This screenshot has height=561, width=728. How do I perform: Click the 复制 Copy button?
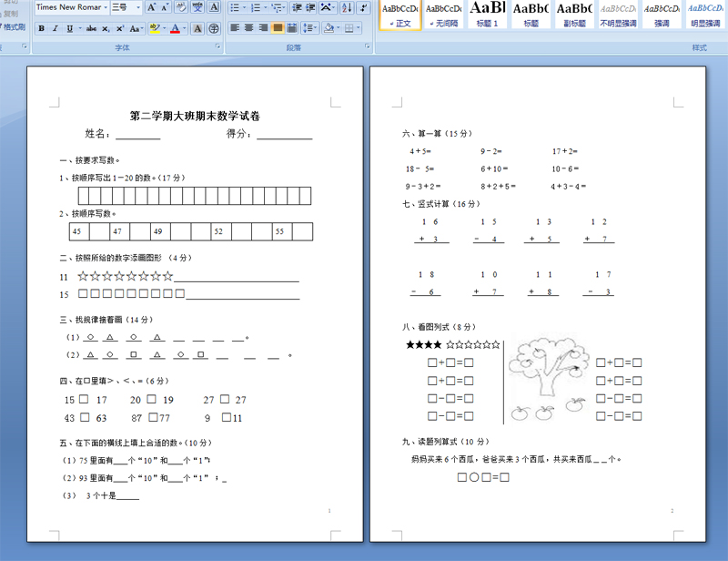[10, 14]
